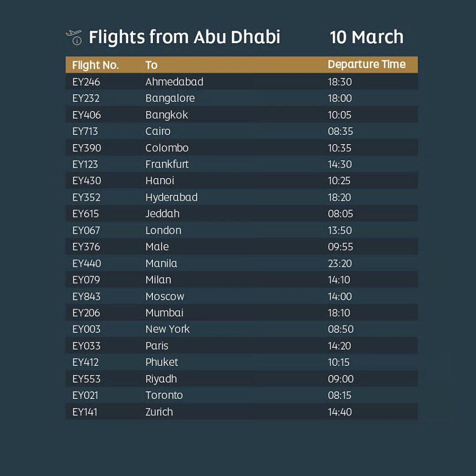Viewport: 476px width, 476px height.
Task: Click flight number EY021 to Toronto
Action: [x=85, y=395]
